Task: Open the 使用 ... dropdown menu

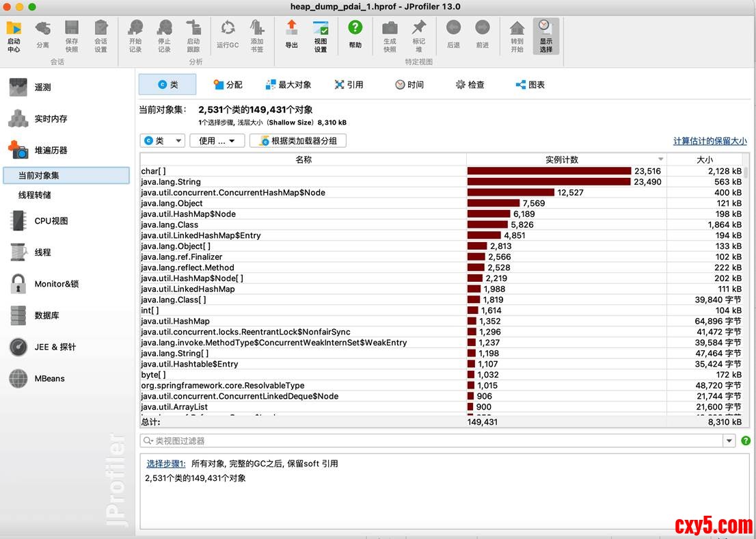Action: (x=217, y=141)
